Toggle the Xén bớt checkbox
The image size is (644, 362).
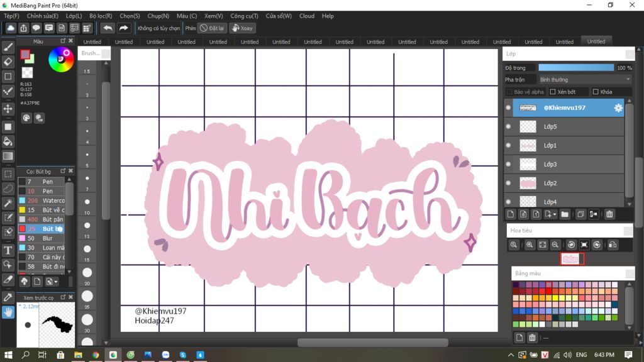click(x=553, y=92)
